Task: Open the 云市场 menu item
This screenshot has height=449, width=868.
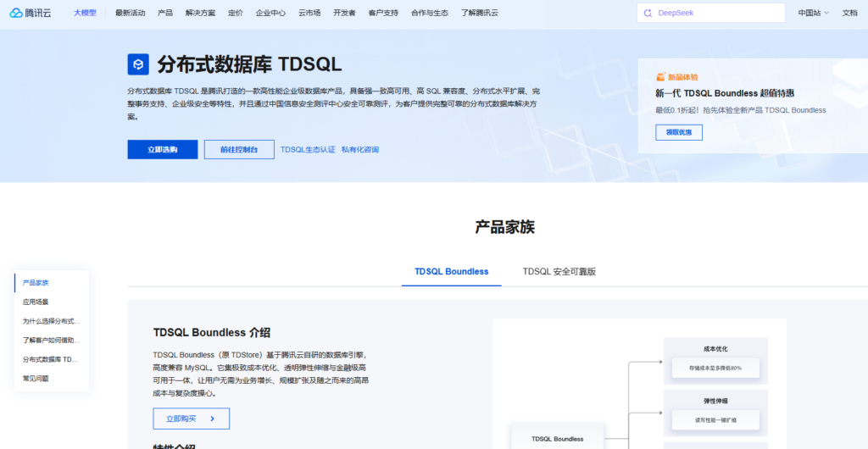Action: (309, 13)
